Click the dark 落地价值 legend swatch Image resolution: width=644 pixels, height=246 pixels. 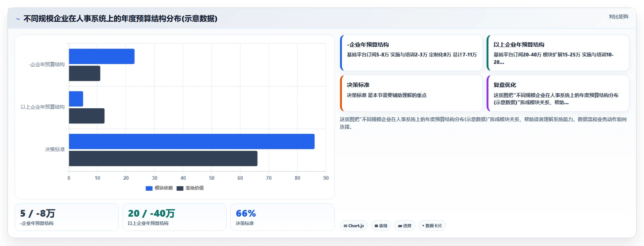click(180, 188)
